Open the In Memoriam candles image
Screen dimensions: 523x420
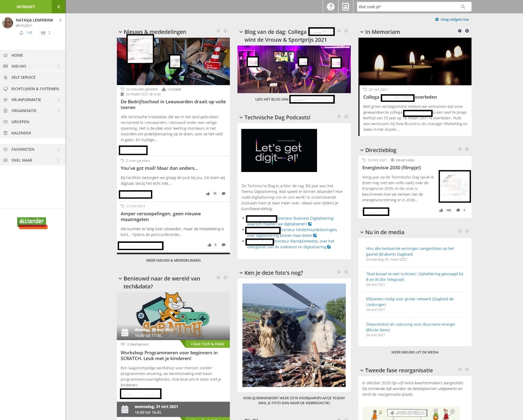[x=415, y=61]
